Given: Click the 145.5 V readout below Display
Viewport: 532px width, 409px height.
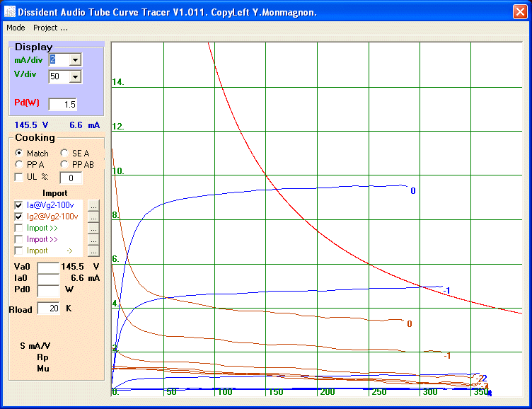Looking at the screenshot, I should coord(31,125).
